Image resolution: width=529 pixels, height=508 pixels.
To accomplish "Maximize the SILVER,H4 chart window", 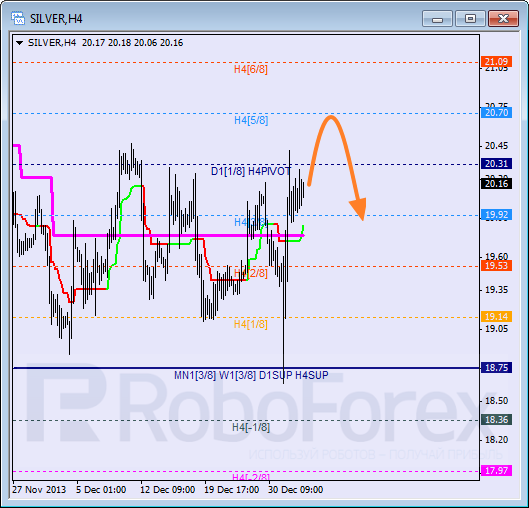I will pyautogui.click(x=470, y=19).
